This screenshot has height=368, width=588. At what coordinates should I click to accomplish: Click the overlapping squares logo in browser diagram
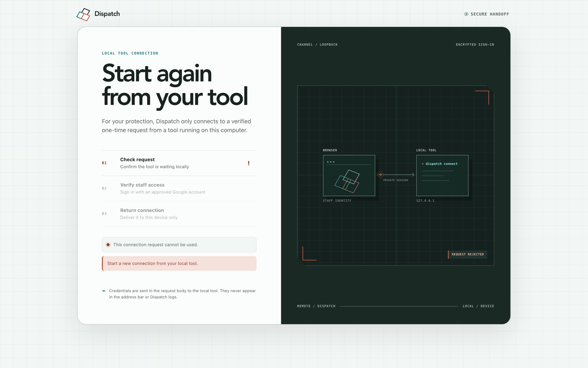click(x=347, y=181)
